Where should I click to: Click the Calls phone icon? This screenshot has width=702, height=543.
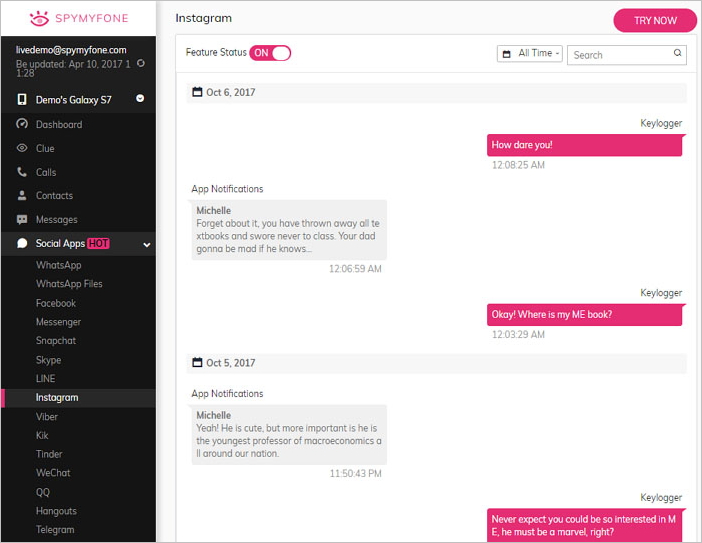pos(22,172)
